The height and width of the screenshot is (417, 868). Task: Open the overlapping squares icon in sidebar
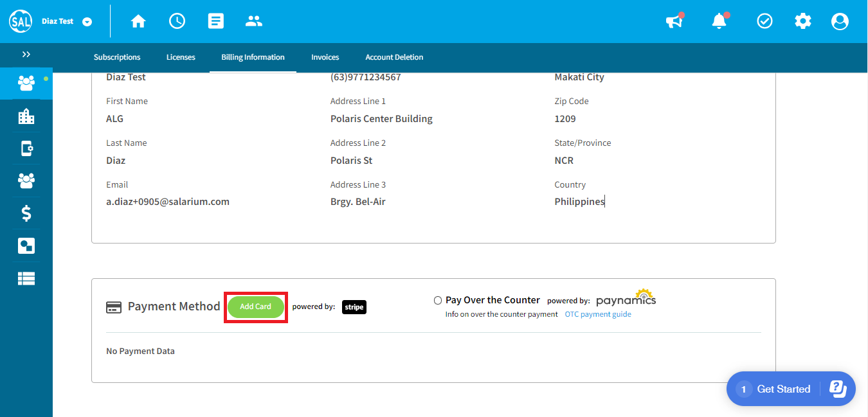[26, 245]
